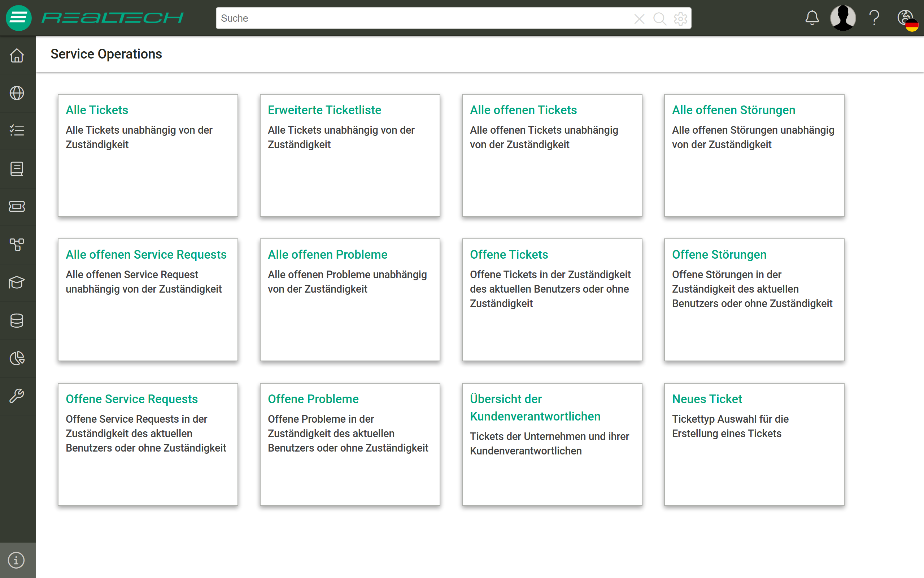Open the Alle offenen Probleme card
Viewport: 924px width, 578px height.
[350, 300]
